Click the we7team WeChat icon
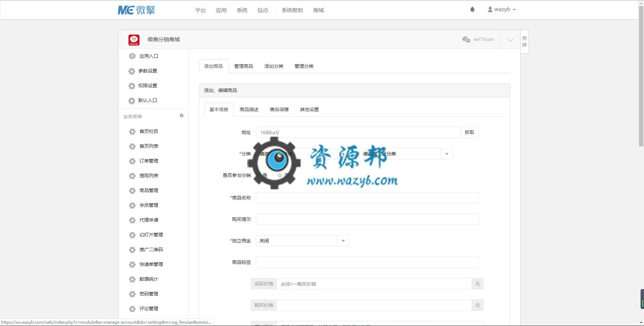This screenshot has height=326, width=644. point(466,39)
